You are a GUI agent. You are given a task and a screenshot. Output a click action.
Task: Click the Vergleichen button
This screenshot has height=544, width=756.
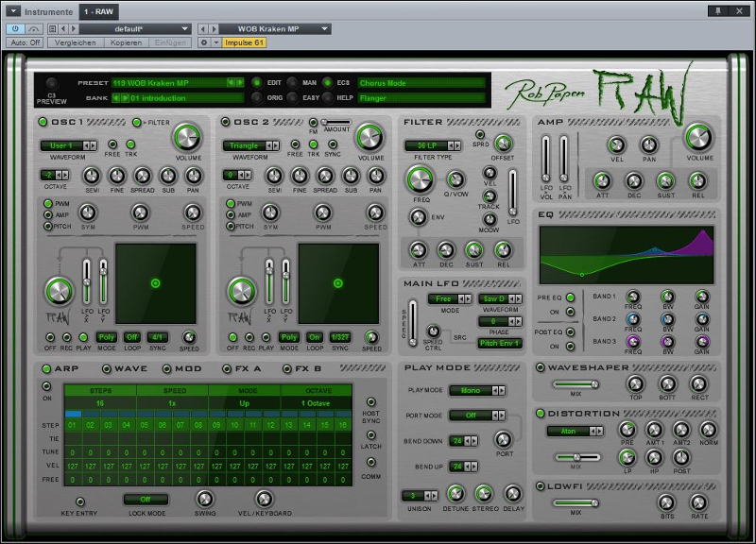tap(76, 42)
